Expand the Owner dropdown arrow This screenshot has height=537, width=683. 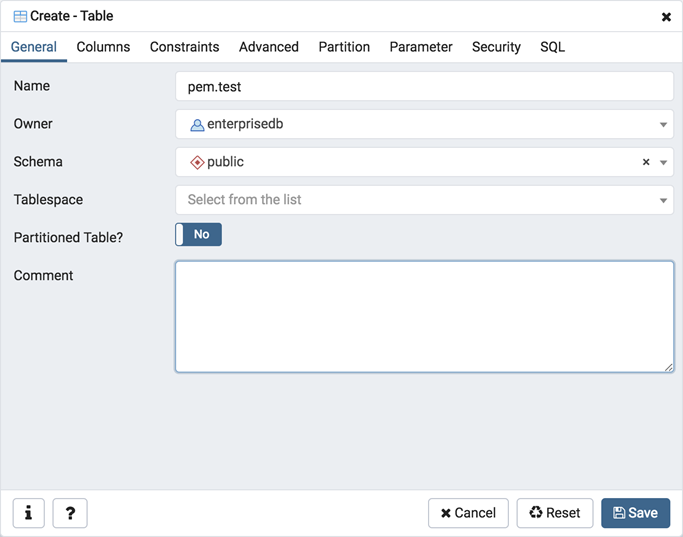tap(663, 125)
